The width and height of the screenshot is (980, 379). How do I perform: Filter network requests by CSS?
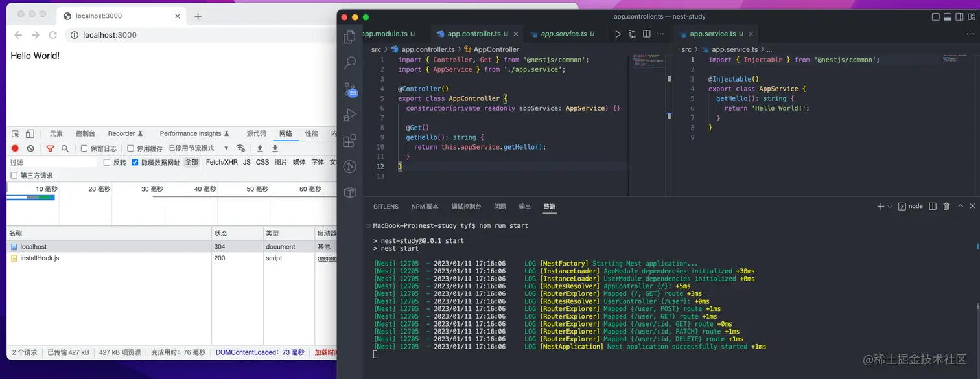[x=262, y=162]
